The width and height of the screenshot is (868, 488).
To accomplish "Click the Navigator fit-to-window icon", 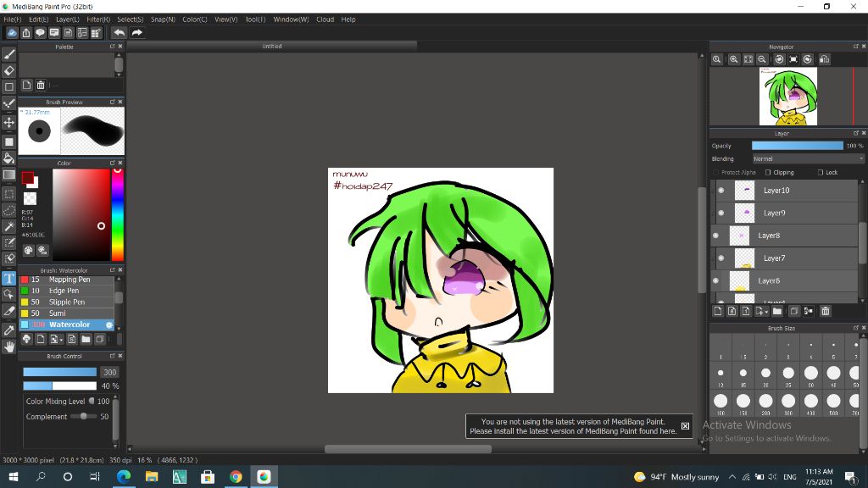I will (748, 59).
